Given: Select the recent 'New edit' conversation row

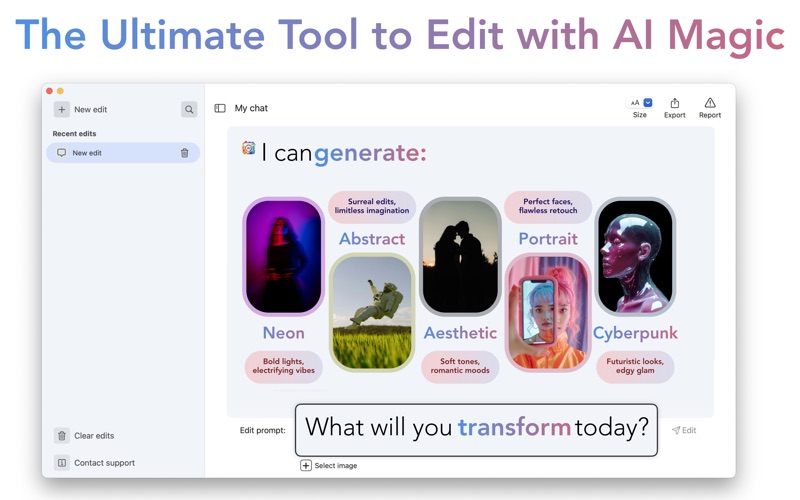Looking at the screenshot, I should coord(122,153).
